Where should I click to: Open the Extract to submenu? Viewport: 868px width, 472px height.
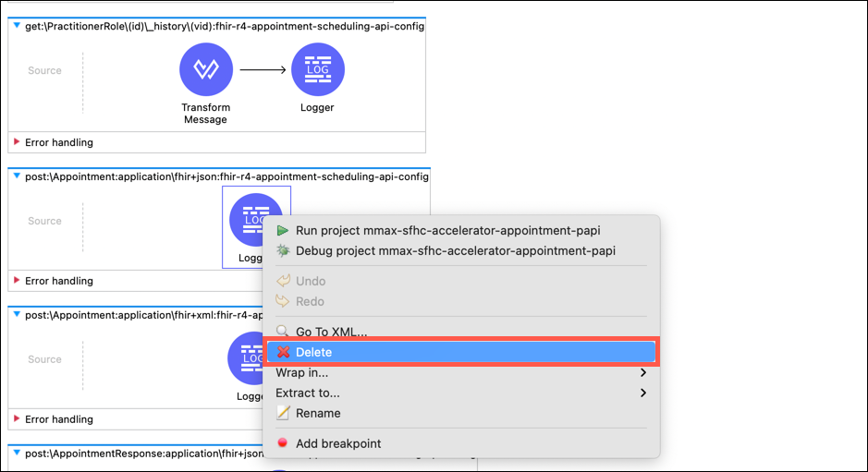point(461,393)
